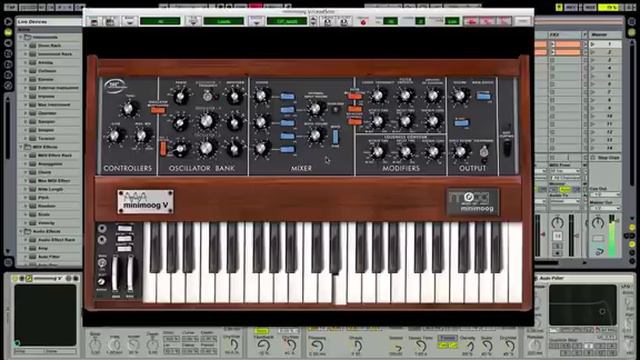Toggle the white/pink Noise type switch

[x=335, y=137]
